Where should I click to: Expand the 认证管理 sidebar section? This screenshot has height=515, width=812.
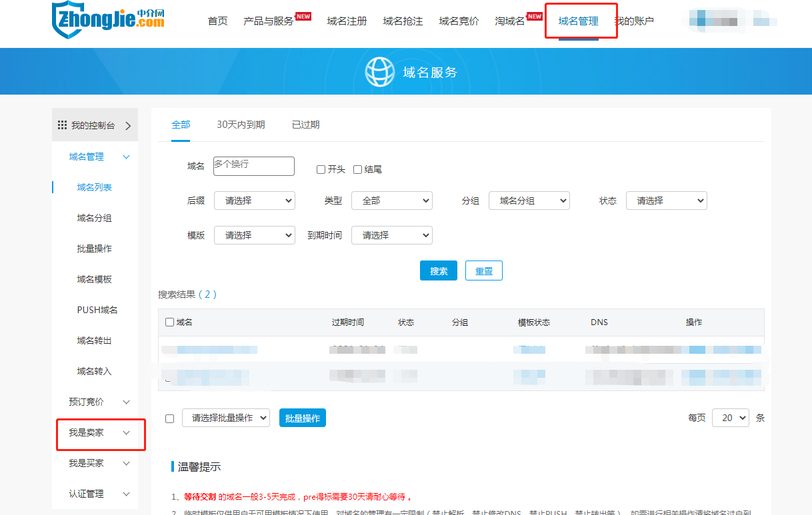126,494
